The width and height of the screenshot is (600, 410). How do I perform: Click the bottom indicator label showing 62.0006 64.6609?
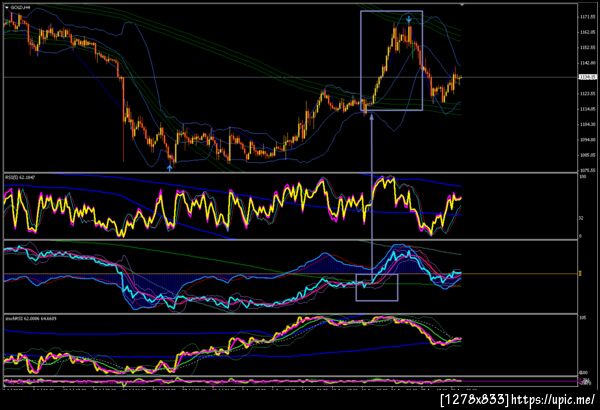[31, 318]
